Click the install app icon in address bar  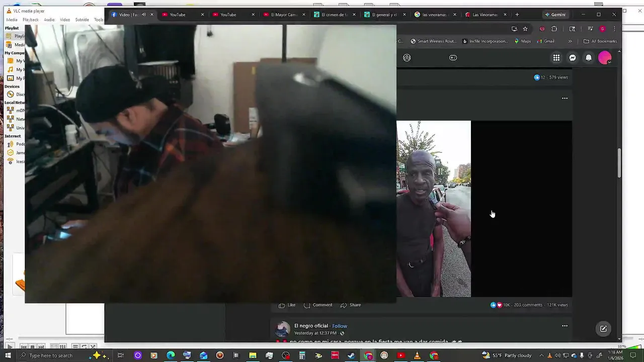[x=514, y=29]
